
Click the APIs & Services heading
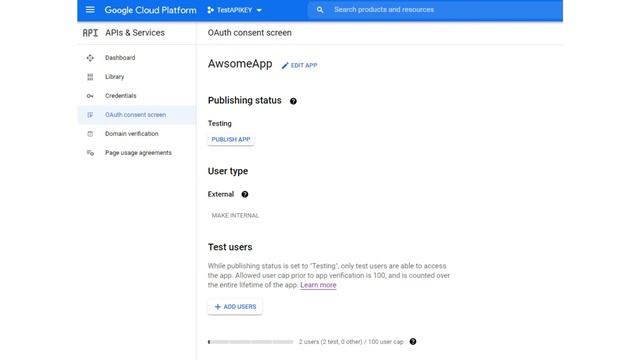click(135, 33)
